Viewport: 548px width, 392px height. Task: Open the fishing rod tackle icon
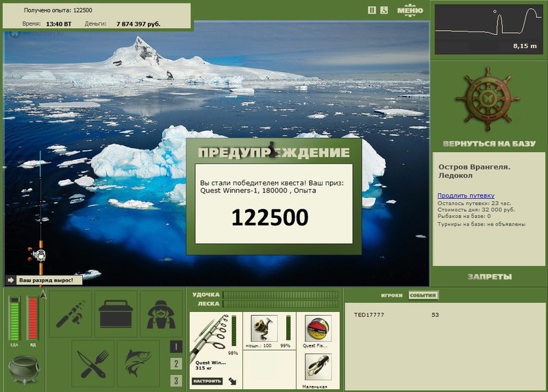[71, 314]
